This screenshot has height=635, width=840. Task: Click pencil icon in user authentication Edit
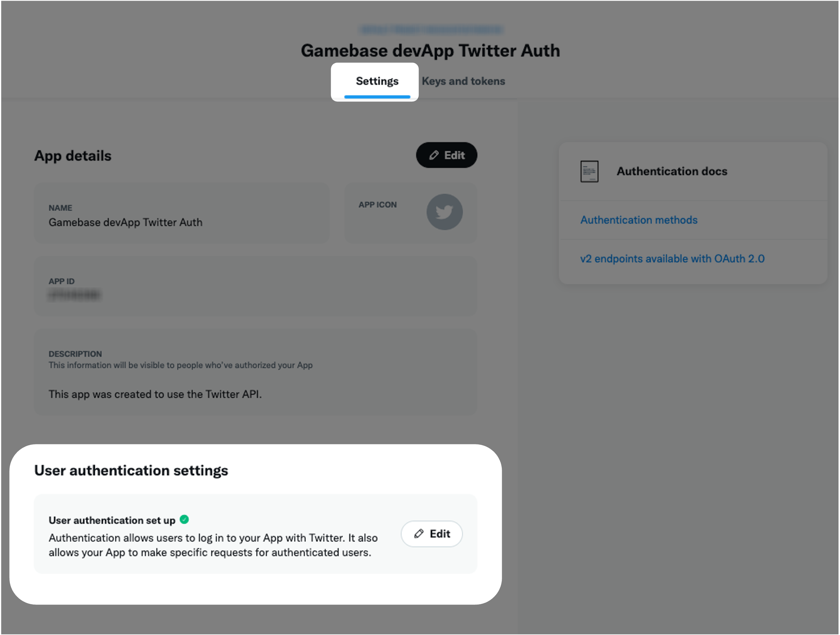tap(419, 534)
